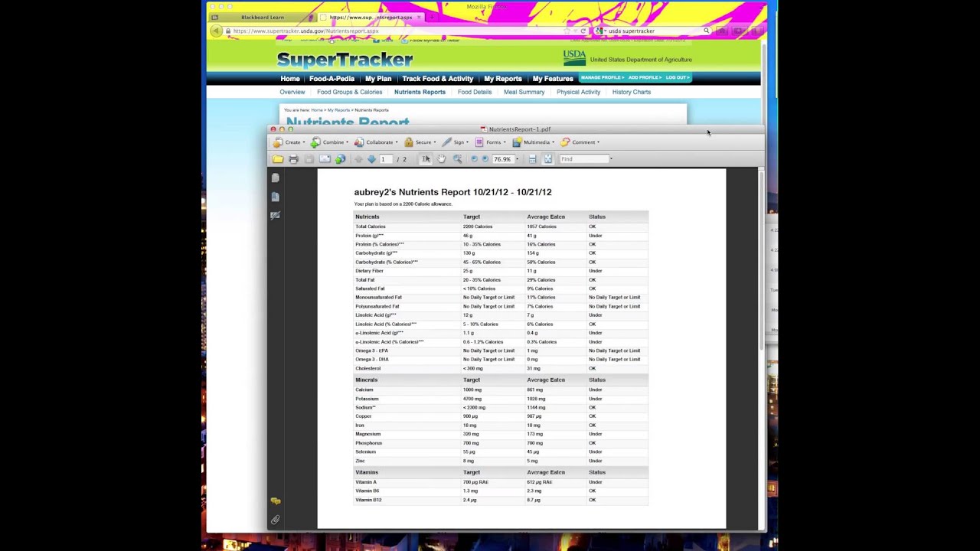Open My Reports menu

coord(503,79)
